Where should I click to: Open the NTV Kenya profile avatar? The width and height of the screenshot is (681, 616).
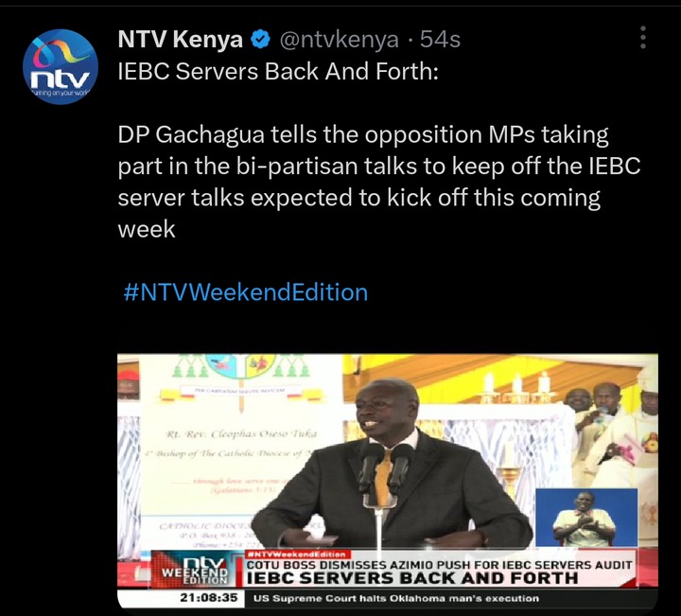tap(61, 66)
